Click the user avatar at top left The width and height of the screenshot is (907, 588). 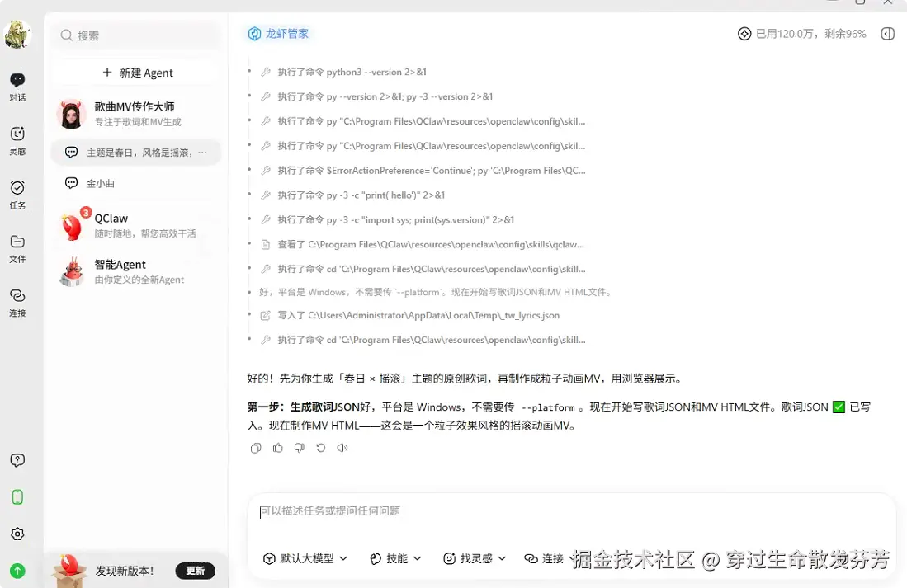tap(17, 35)
